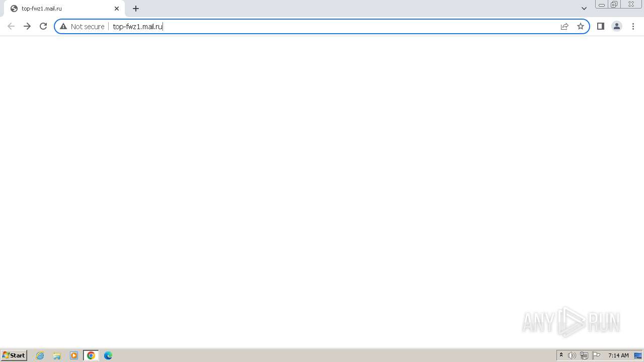Open the Windows Start menu
The image size is (644, 362).
tap(14, 355)
